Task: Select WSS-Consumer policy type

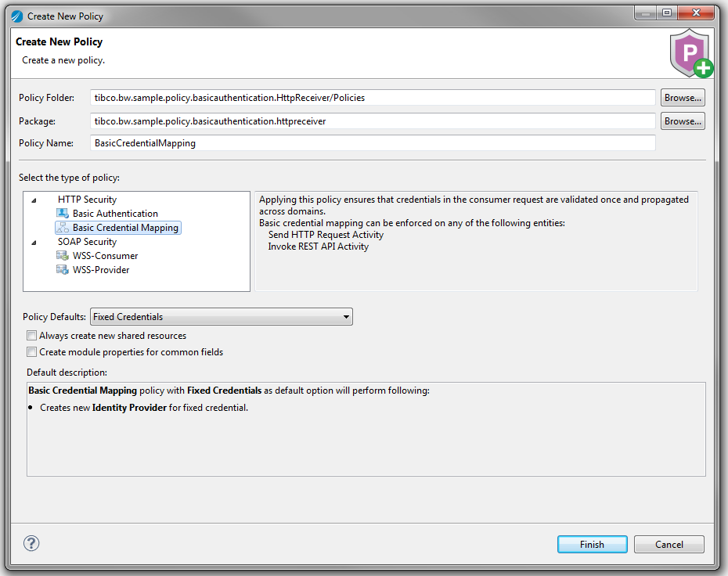Action: pos(106,256)
